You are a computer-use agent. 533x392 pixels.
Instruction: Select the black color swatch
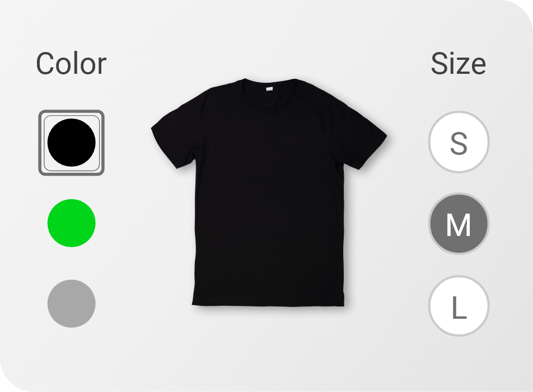tap(72, 143)
